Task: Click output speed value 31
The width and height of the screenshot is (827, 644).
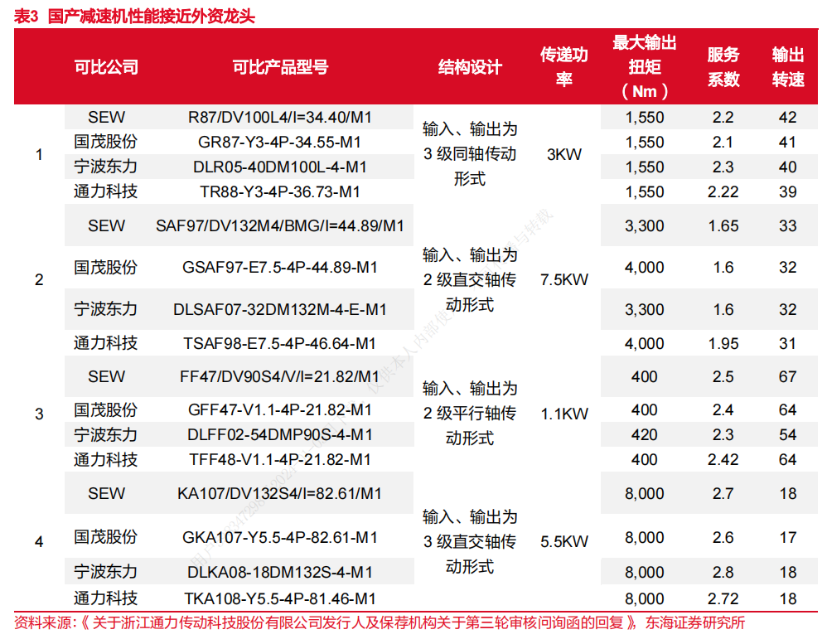Action: point(787,344)
